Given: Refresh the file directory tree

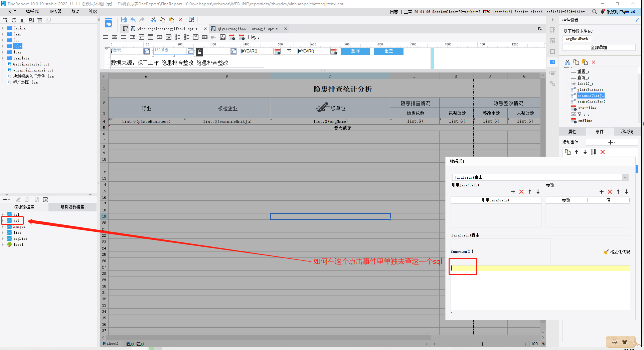Looking at the screenshot, I should 14,20.
